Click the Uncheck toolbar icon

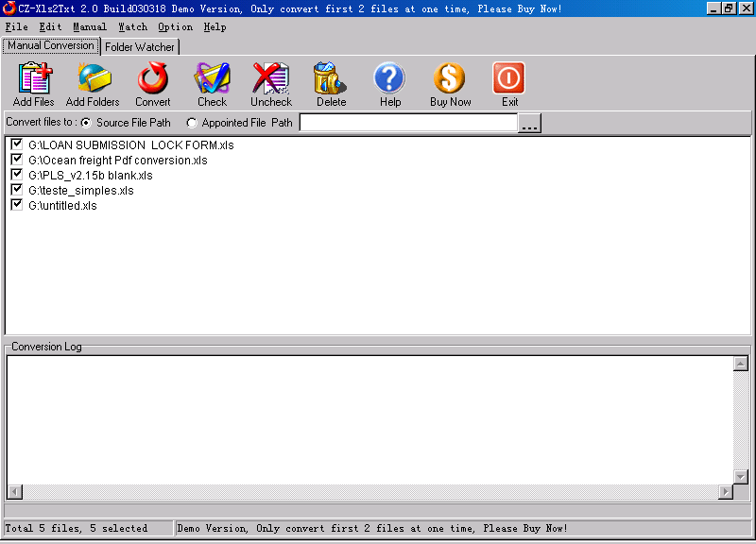pos(271,78)
